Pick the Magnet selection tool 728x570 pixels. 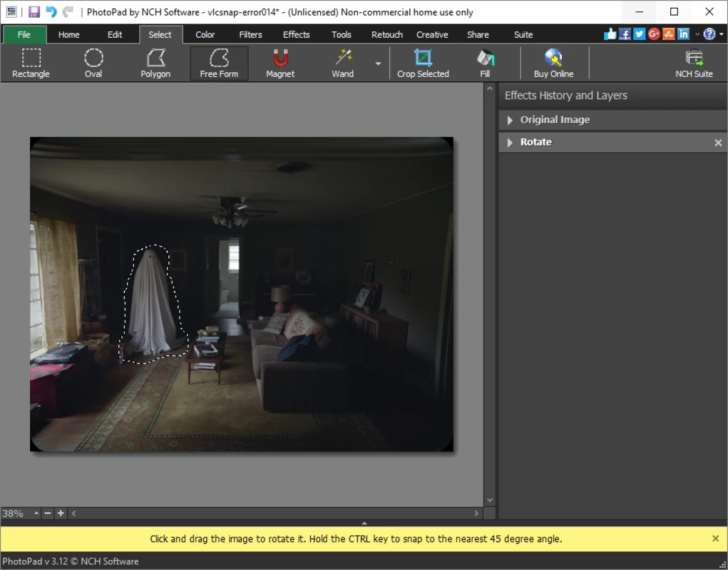click(x=280, y=63)
